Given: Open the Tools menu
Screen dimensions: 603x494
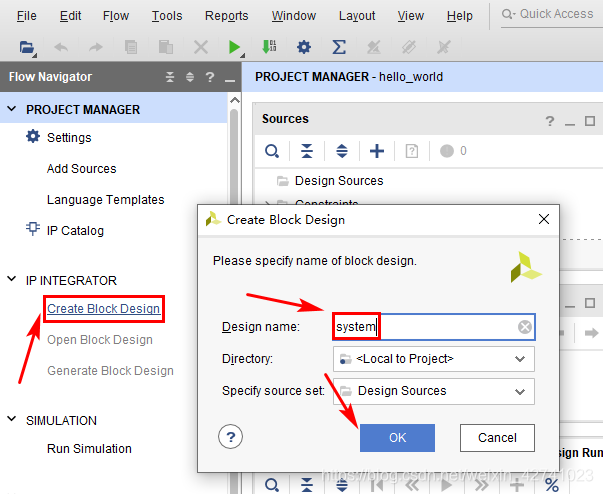Looking at the screenshot, I should [167, 16].
